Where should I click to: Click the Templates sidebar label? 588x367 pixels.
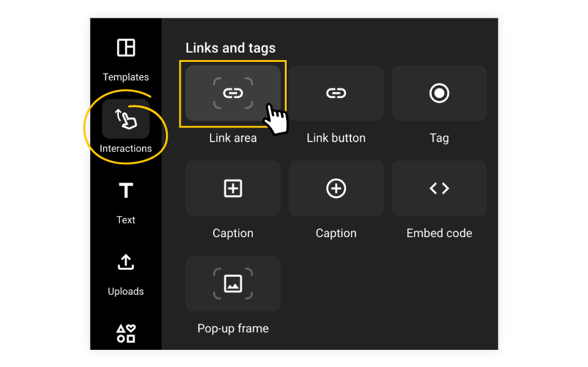point(126,77)
